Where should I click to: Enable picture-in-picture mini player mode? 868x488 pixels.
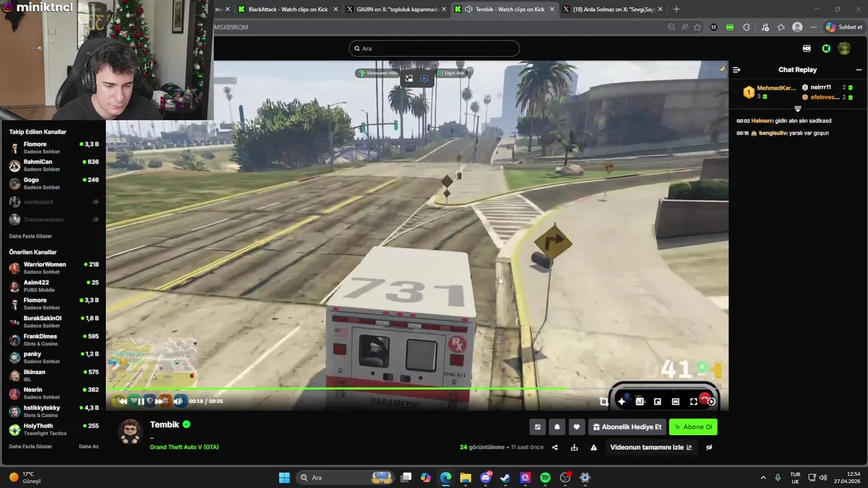pos(657,402)
